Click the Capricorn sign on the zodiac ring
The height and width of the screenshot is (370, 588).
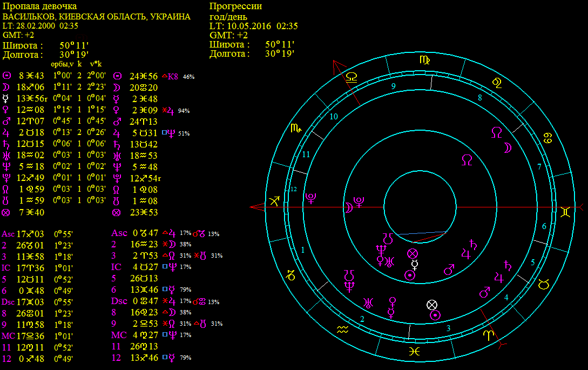coord(290,275)
